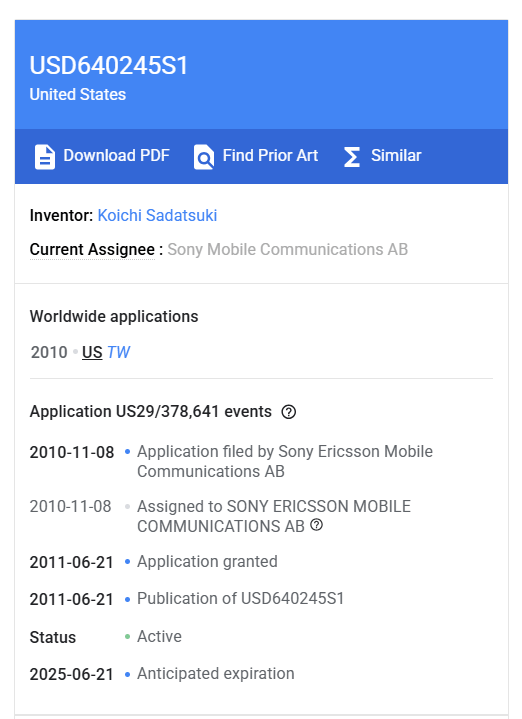Click the Active status entry
522x719 pixels.
pos(159,636)
